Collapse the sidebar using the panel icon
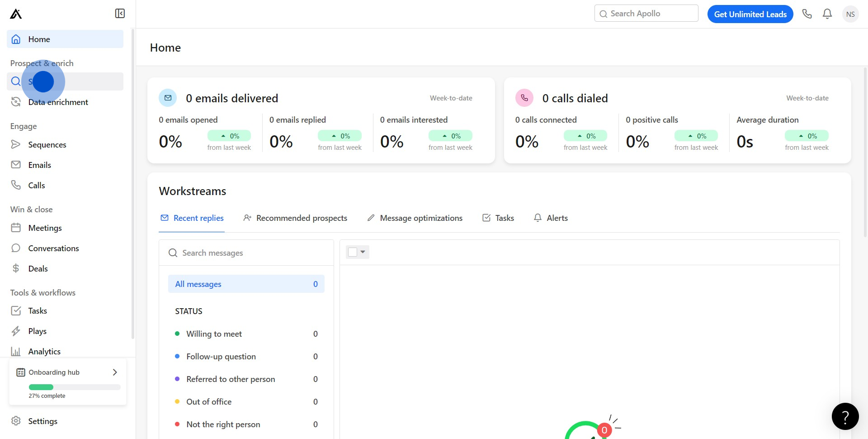Image resolution: width=868 pixels, height=439 pixels. (x=120, y=14)
